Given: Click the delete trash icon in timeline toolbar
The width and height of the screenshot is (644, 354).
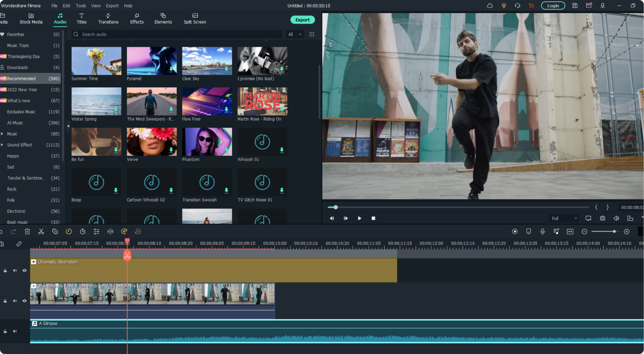Looking at the screenshot, I should (27, 232).
